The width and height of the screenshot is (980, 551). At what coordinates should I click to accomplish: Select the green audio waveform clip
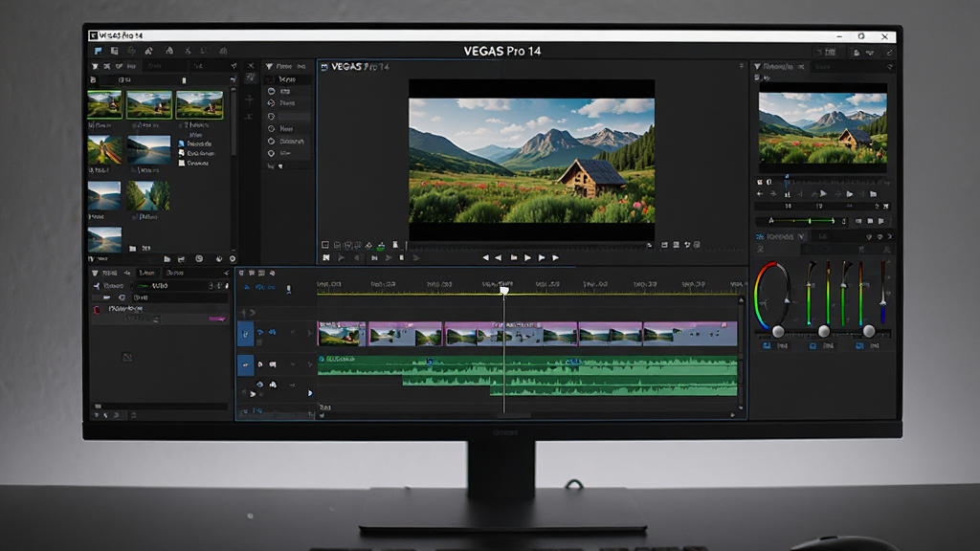pyautogui.click(x=527, y=365)
